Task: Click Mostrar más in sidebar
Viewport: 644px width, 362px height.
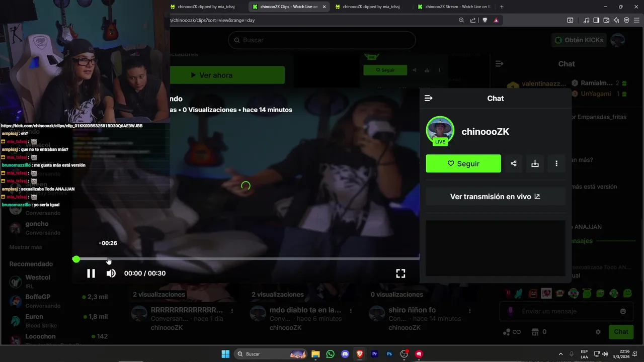Action: click(x=26, y=247)
